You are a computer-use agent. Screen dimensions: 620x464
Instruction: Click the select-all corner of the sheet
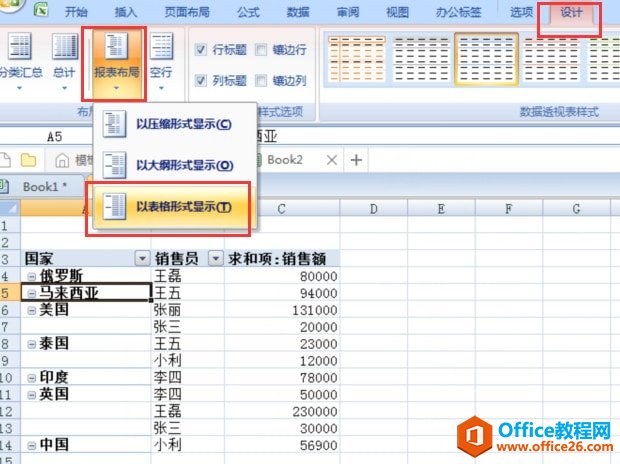10,208
